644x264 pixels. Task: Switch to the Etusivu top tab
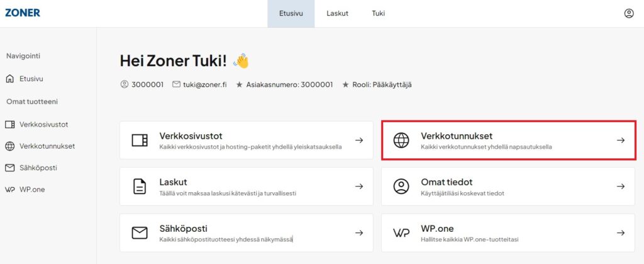tap(291, 13)
